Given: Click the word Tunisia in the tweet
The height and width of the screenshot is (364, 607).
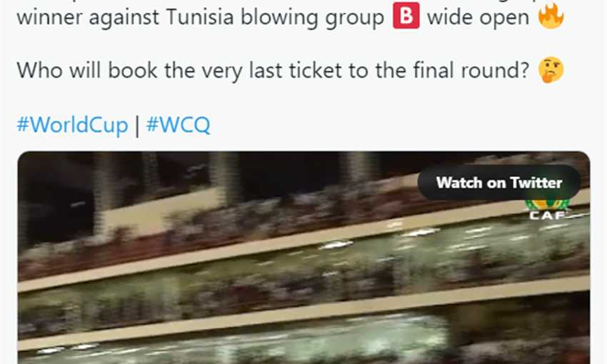Looking at the screenshot, I should [x=200, y=16].
